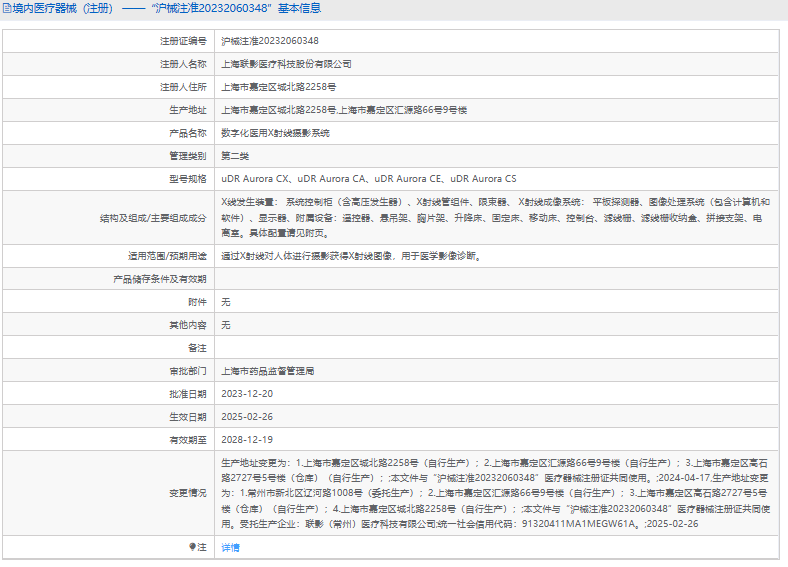This screenshot has width=788, height=567.
Task: Click the production address value in 生产地址 row
Action: tap(344, 110)
